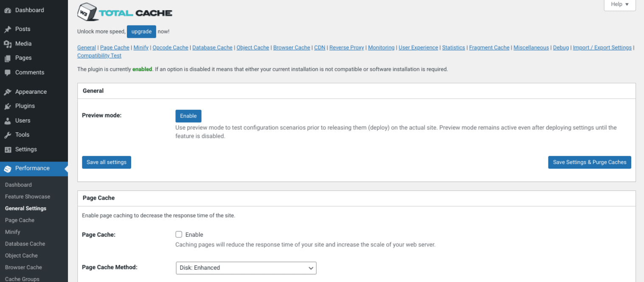Select the Performance speedometer icon

click(x=8, y=168)
